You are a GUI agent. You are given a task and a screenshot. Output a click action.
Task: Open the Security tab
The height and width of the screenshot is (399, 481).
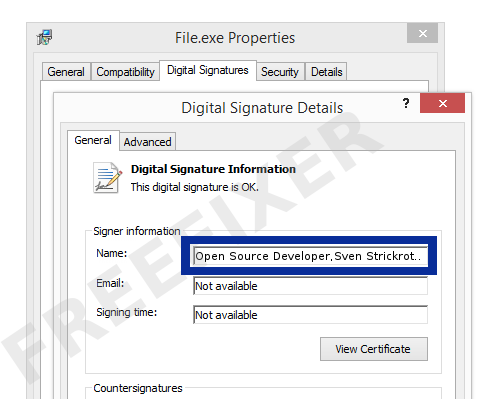pyautogui.click(x=280, y=72)
